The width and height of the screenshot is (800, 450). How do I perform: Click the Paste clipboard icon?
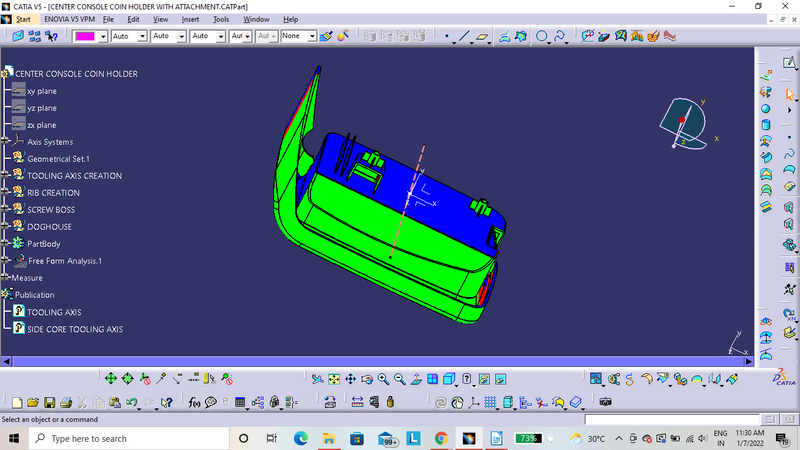(x=115, y=403)
